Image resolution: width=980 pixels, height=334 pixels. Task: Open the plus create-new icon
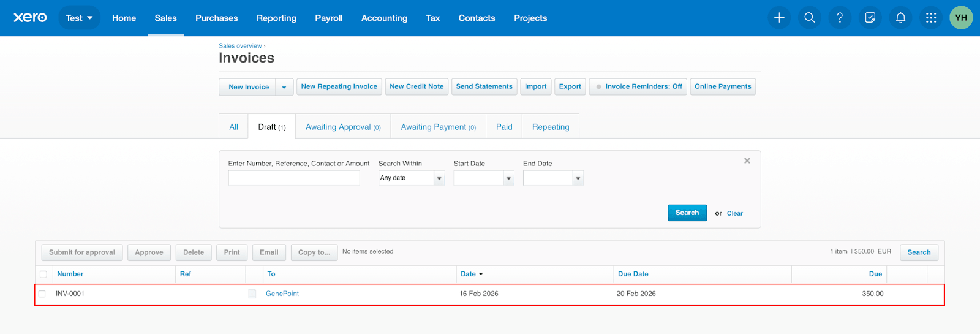pyautogui.click(x=779, y=18)
